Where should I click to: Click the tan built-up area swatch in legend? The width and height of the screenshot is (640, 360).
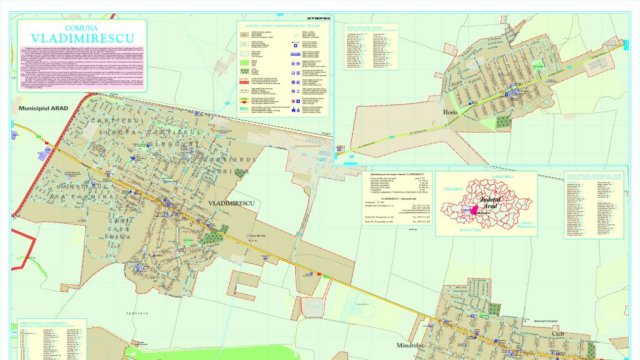click(244, 35)
